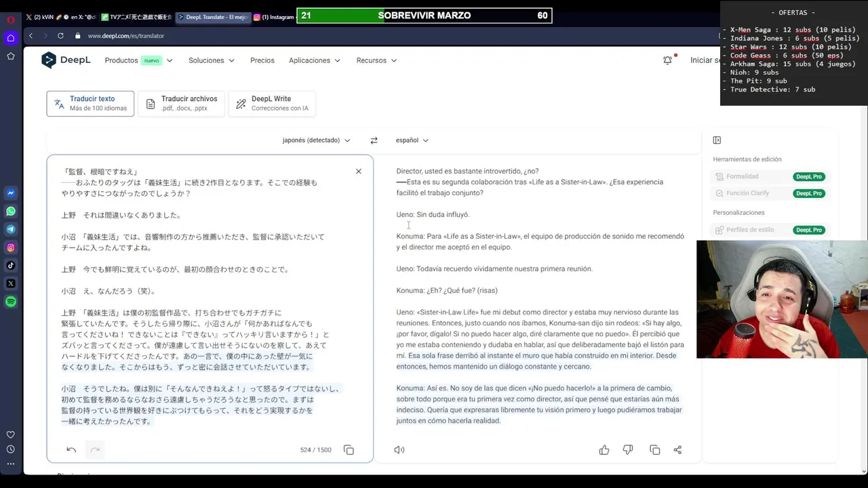Screen dimensions: 868x488
Task: Click the Formalidad option
Action: click(742, 176)
